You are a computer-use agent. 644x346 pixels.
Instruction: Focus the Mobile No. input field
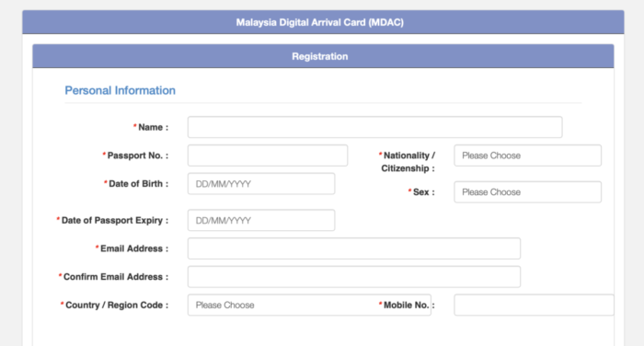[534, 305]
